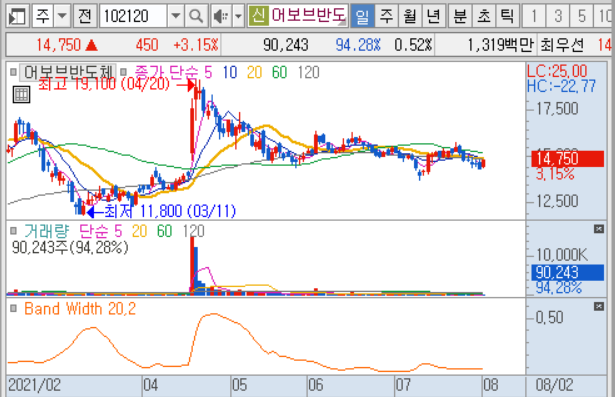This screenshot has height=397, width=615.
Task: Switch to the 월 monthly chart tab
Action: [x=410, y=16]
